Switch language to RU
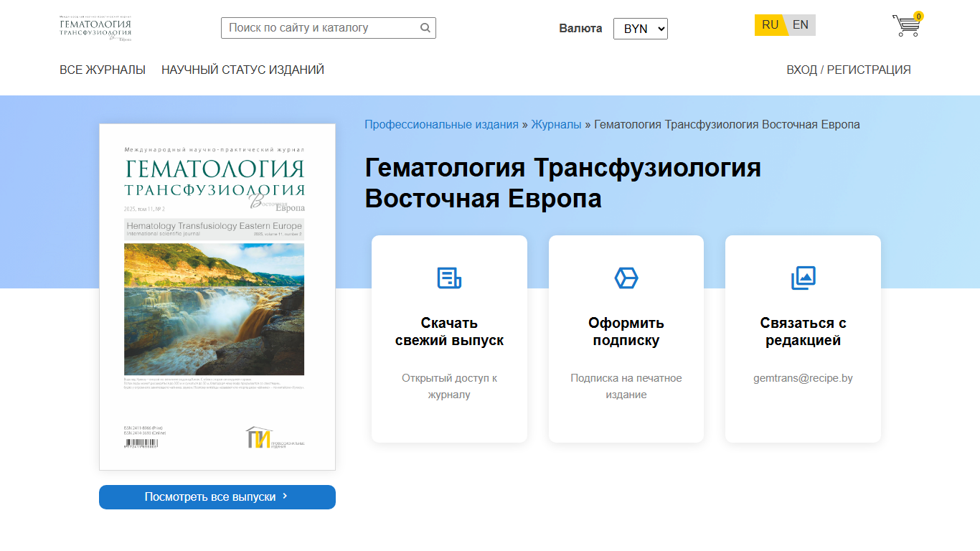The width and height of the screenshot is (980, 551). [x=770, y=25]
